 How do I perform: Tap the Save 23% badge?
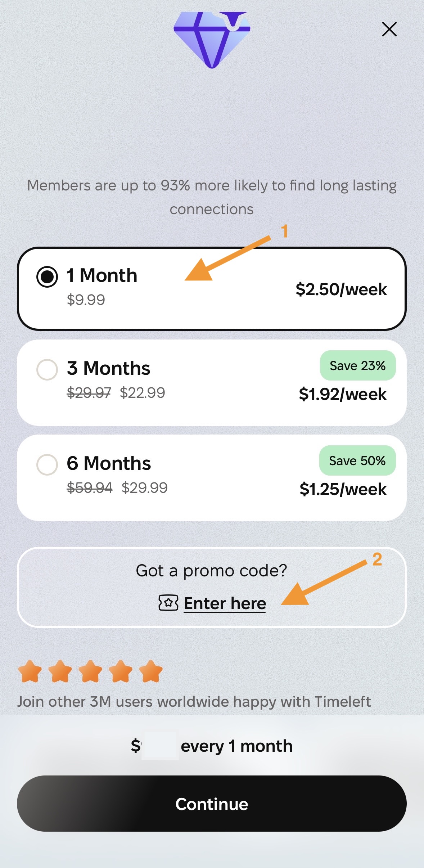357,365
